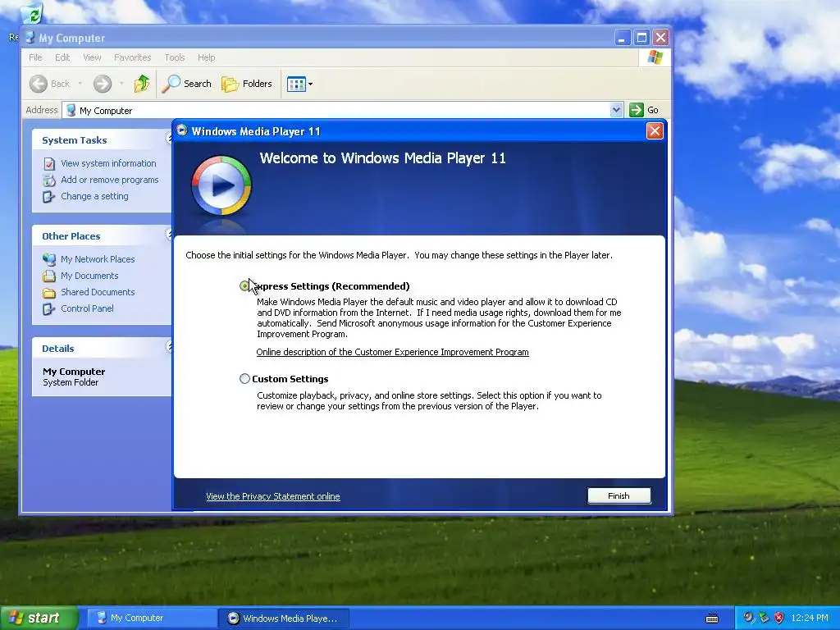Open Change a setting link
Screen dimensions: 840x630
tap(94, 196)
